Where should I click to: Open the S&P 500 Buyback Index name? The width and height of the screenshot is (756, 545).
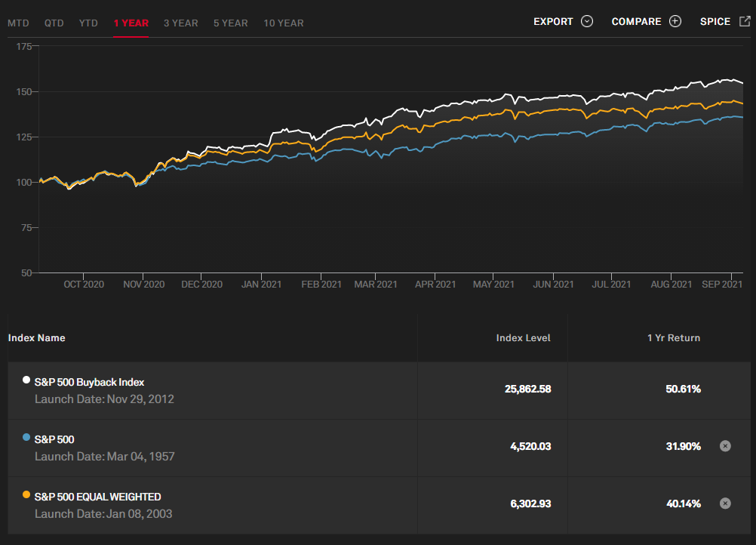pos(89,382)
